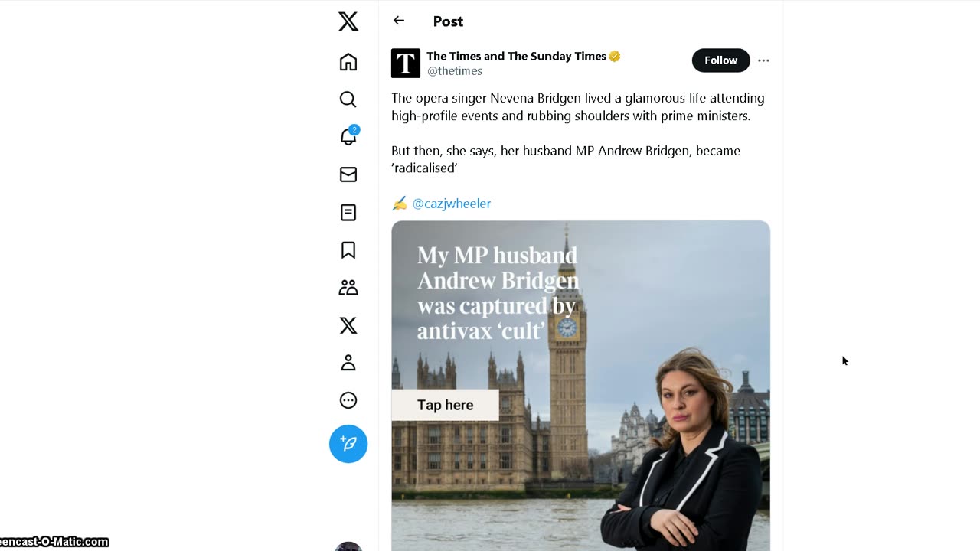Go back using the arrow
Viewport: 980px width, 551px height.
coord(399,21)
